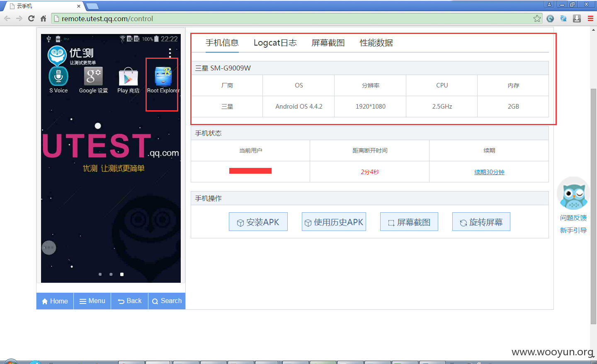The height and width of the screenshot is (364, 597).
Task: Click the browser forward arrow
Action: tap(19, 18)
